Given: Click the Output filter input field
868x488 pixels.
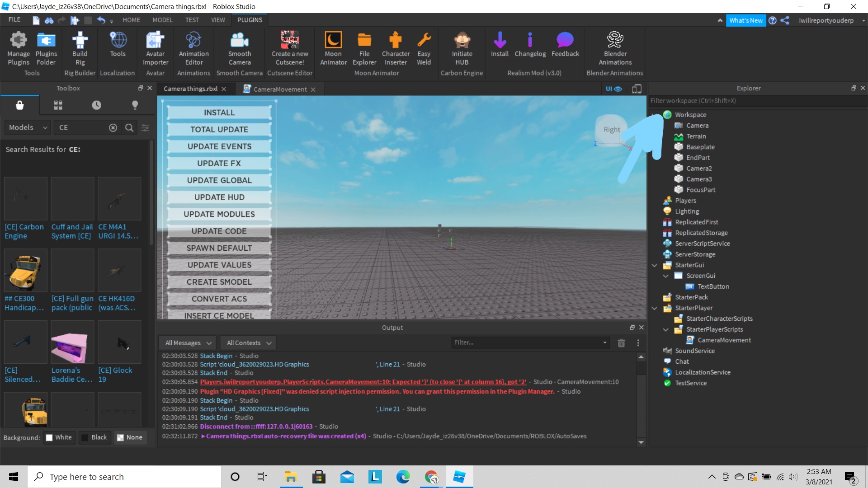Looking at the screenshot, I should (527, 343).
